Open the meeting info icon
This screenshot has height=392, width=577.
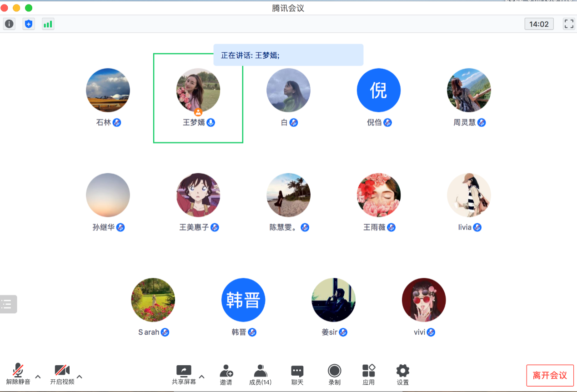coord(9,24)
